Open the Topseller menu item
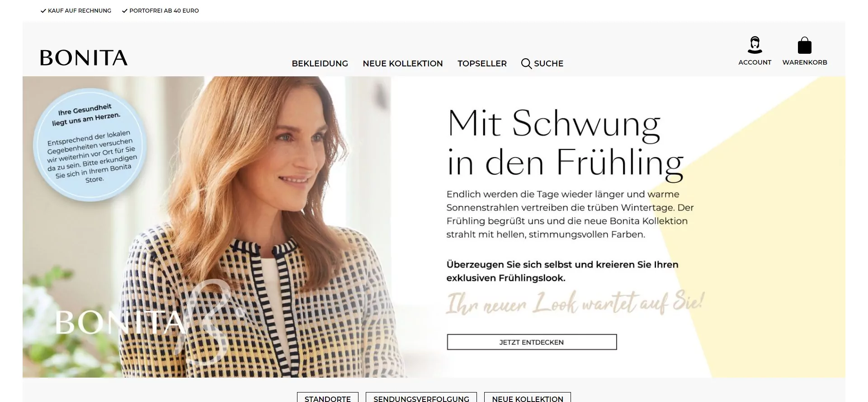The width and height of the screenshot is (868, 402). coord(482,64)
